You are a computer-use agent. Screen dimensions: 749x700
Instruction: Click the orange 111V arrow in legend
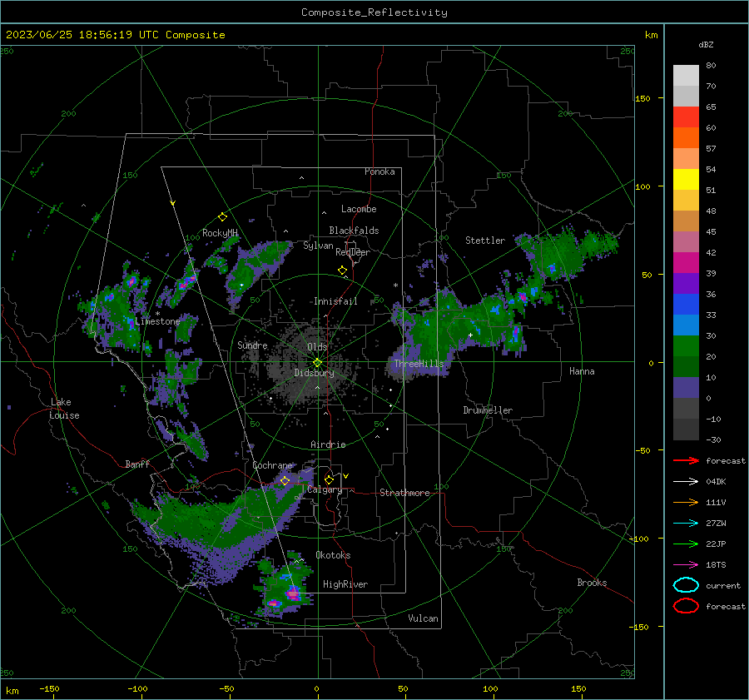pyautogui.click(x=686, y=502)
